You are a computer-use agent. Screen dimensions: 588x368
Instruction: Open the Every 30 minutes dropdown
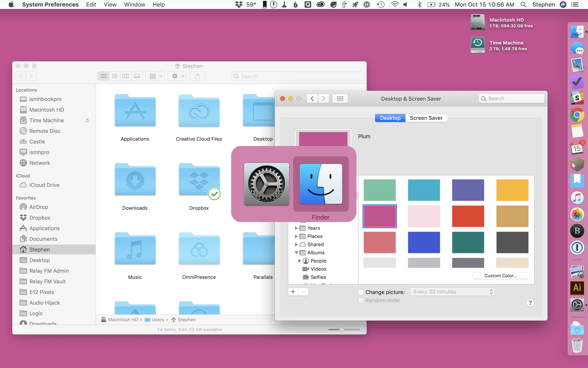pyautogui.click(x=452, y=292)
